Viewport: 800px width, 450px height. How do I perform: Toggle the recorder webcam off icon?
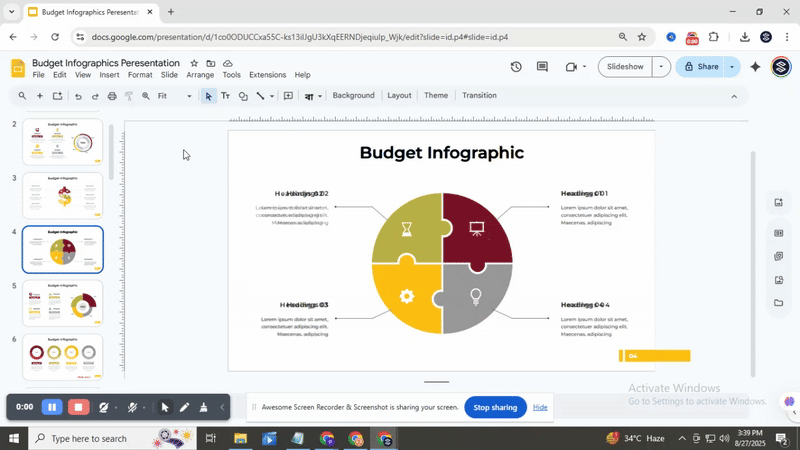pos(104,407)
